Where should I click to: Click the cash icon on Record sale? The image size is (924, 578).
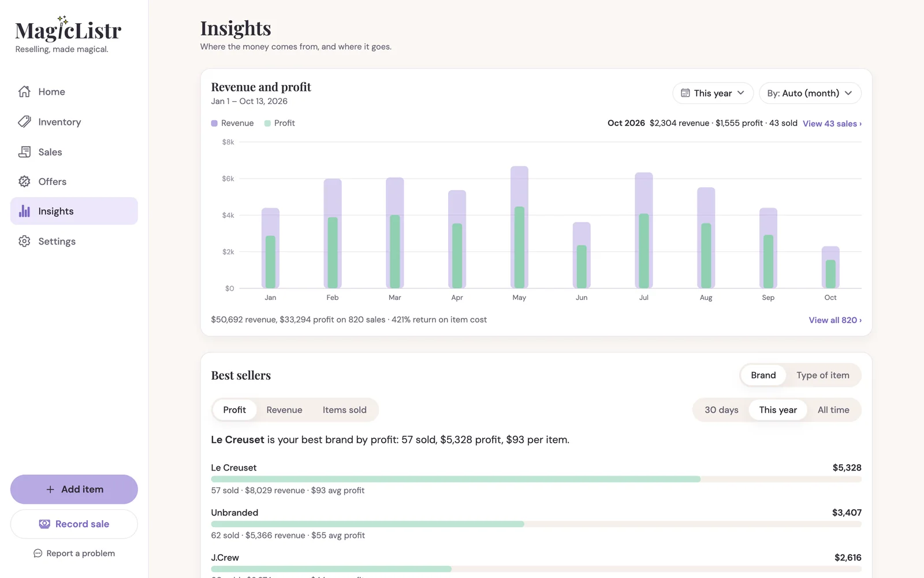tap(44, 524)
